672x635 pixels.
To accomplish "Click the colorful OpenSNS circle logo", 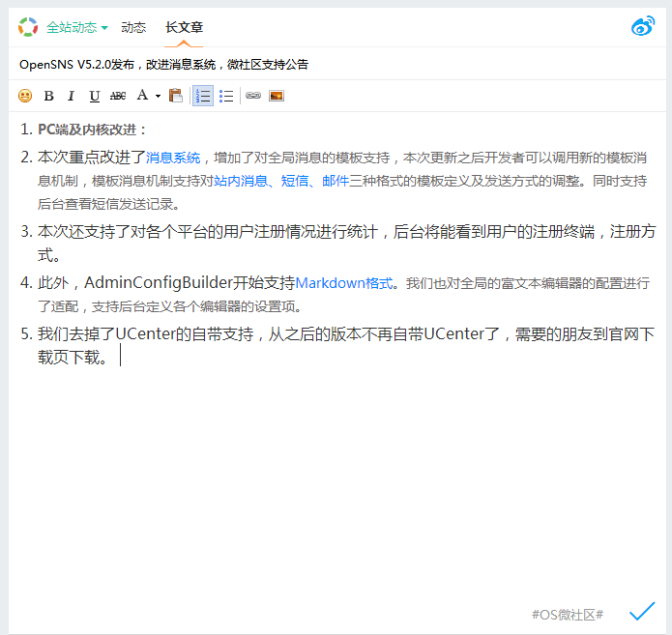I will [x=28, y=27].
